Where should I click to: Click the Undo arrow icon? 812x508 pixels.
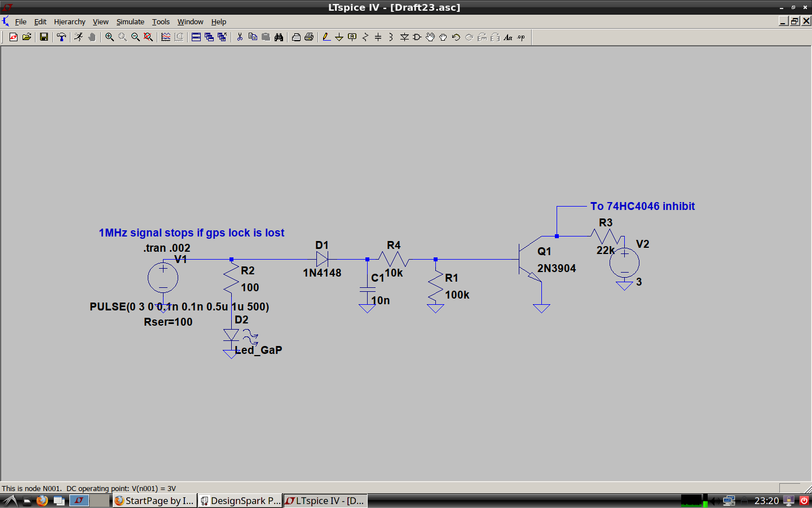pos(456,37)
